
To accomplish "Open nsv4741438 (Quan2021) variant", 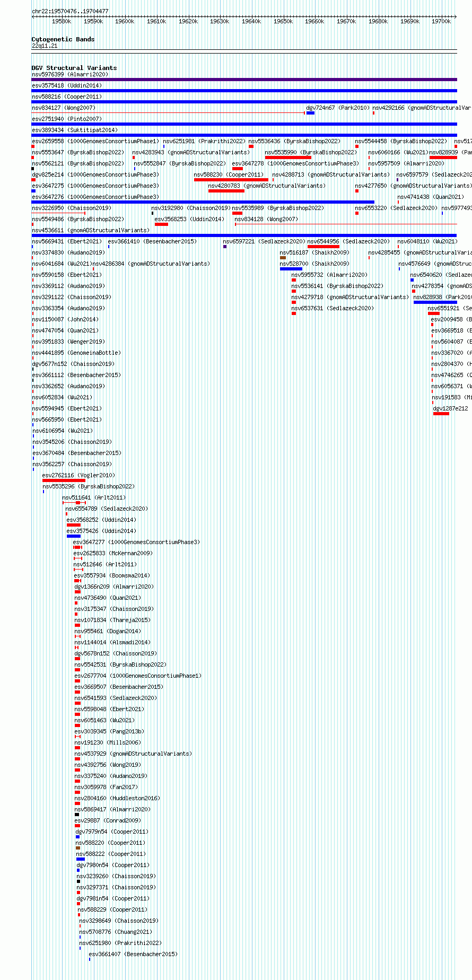I will (431, 197).
